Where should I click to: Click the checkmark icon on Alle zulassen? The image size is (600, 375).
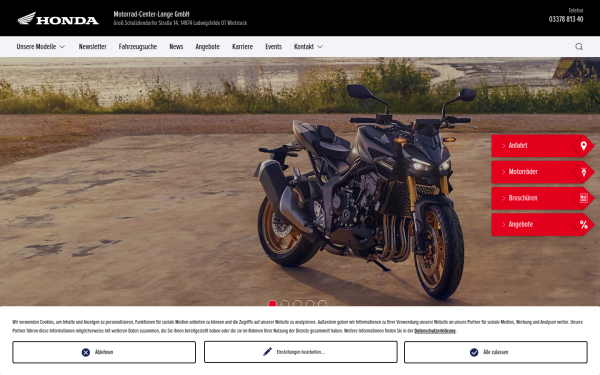coord(474,352)
